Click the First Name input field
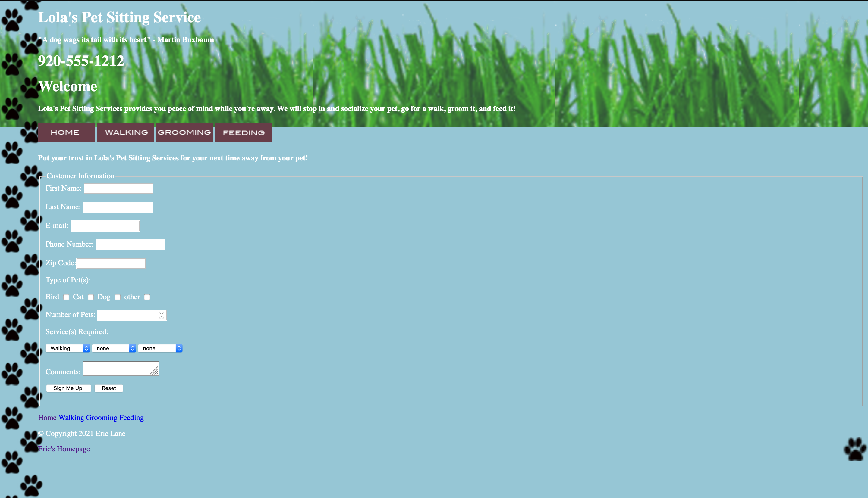 point(118,188)
